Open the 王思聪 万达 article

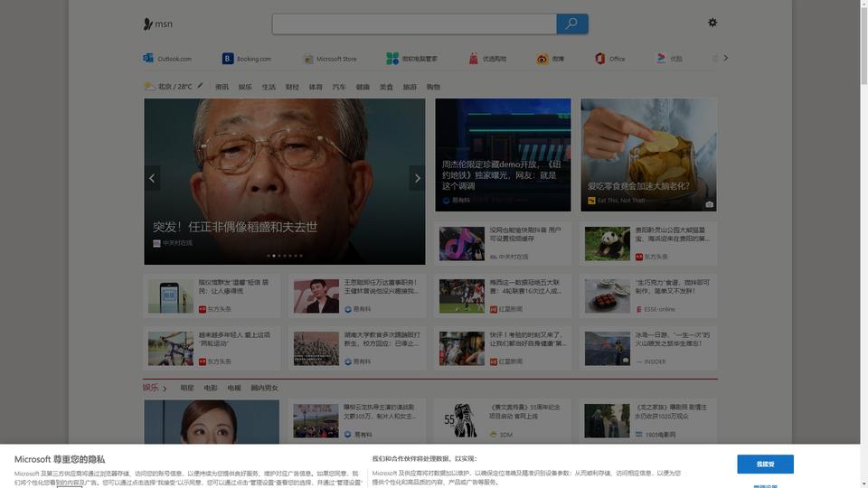[x=357, y=296]
